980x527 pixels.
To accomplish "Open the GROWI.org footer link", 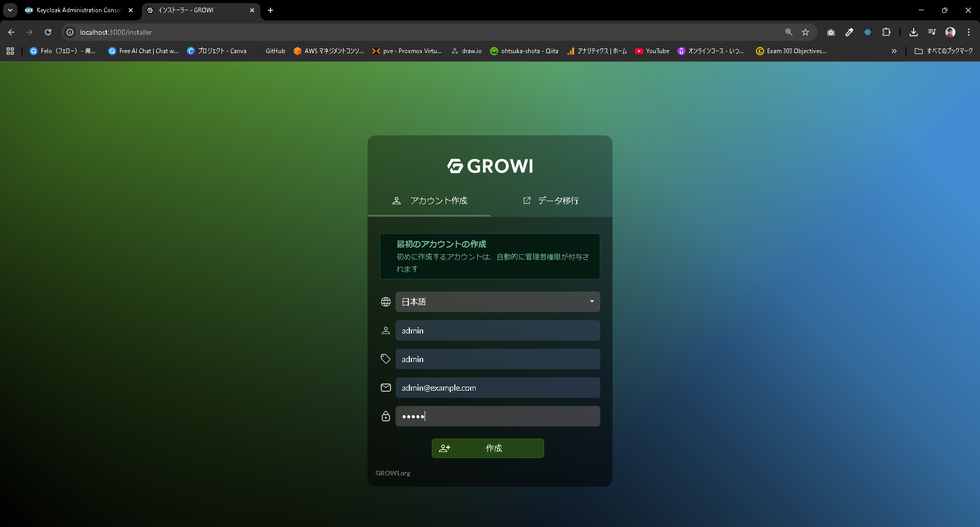I will click(x=393, y=473).
